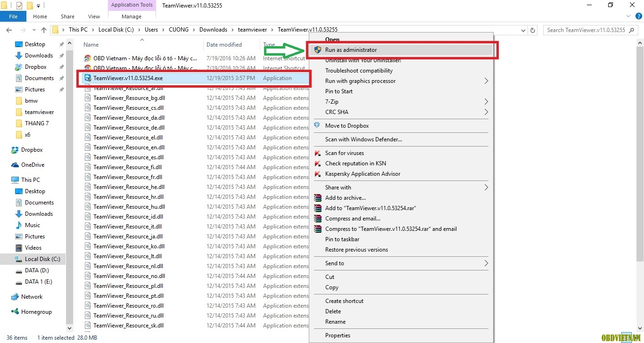Expand the Send to submenu arrow
This screenshot has height=343, width=644.
click(x=486, y=263)
